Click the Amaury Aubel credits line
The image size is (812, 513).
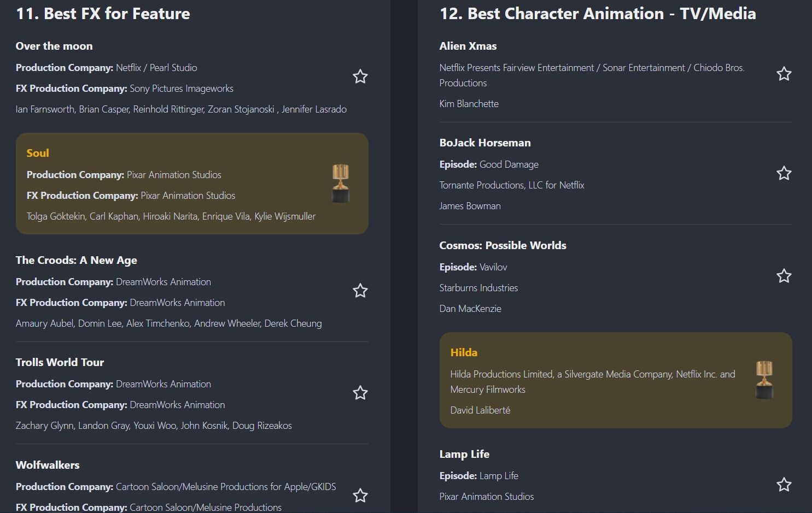(x=168, y=323)
